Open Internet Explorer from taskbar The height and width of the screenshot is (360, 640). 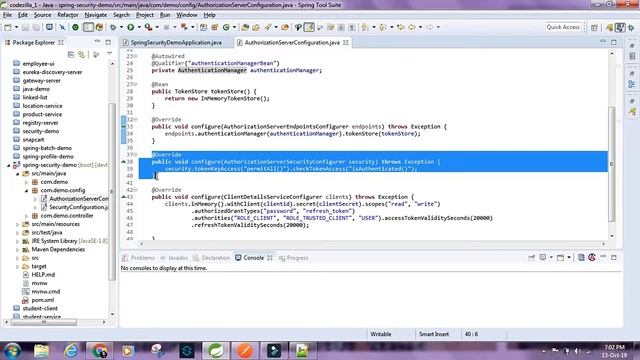(71, 351)
